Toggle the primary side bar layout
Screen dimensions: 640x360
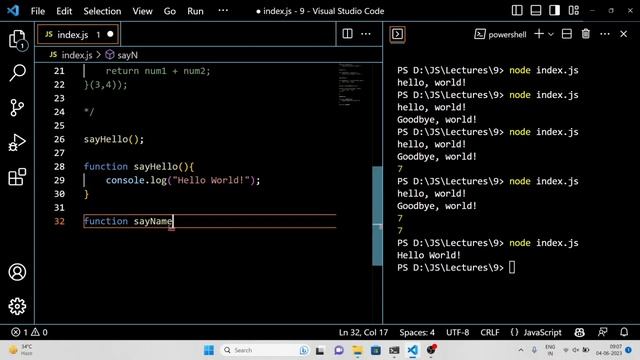[517, 11]
